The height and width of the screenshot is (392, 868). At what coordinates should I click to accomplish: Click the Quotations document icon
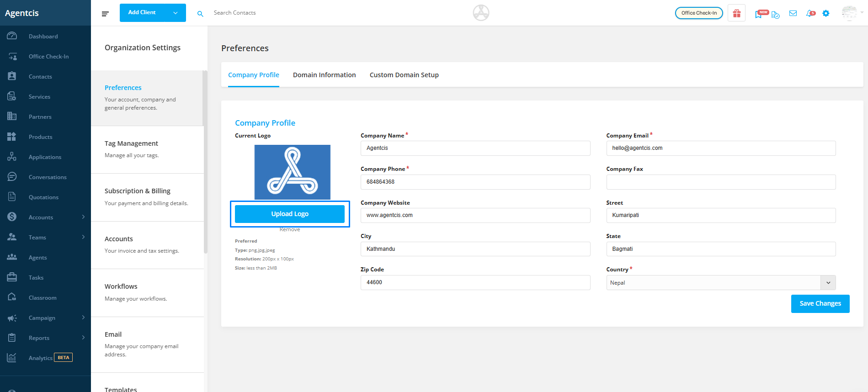pyautogui.click(x=12, y=197)
